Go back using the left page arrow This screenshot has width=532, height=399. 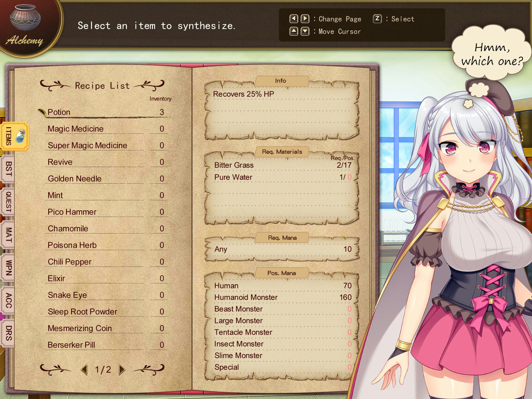pos(85,369)
